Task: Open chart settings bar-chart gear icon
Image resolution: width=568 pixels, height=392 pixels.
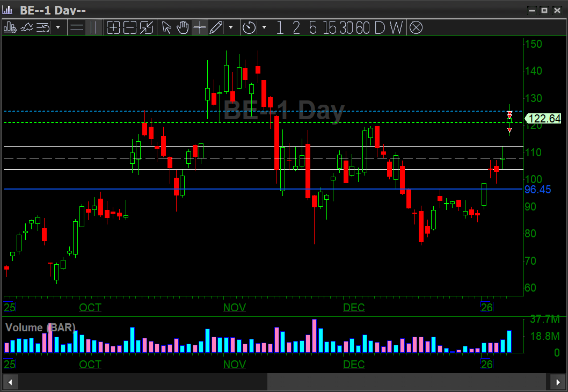Action: click(x=10, y=27)
